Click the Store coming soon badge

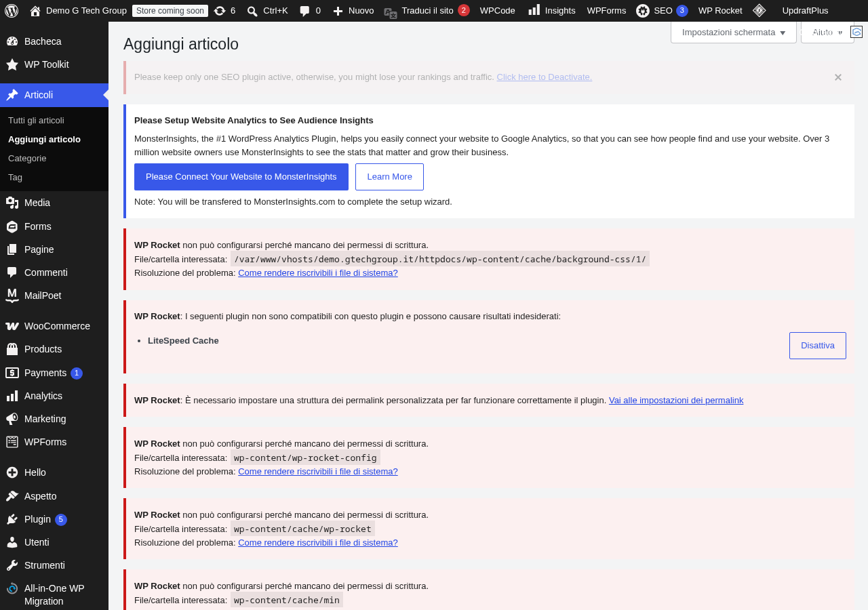pos(170,11)
